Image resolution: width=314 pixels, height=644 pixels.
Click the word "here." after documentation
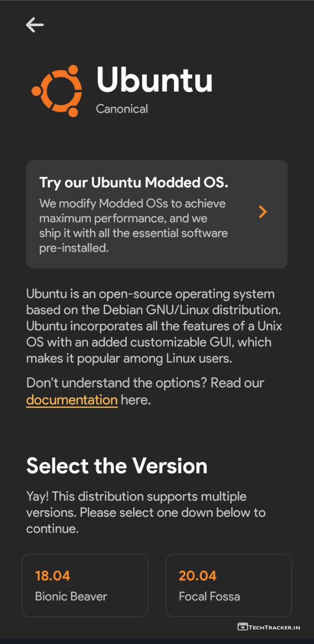(x=135, y=400)
